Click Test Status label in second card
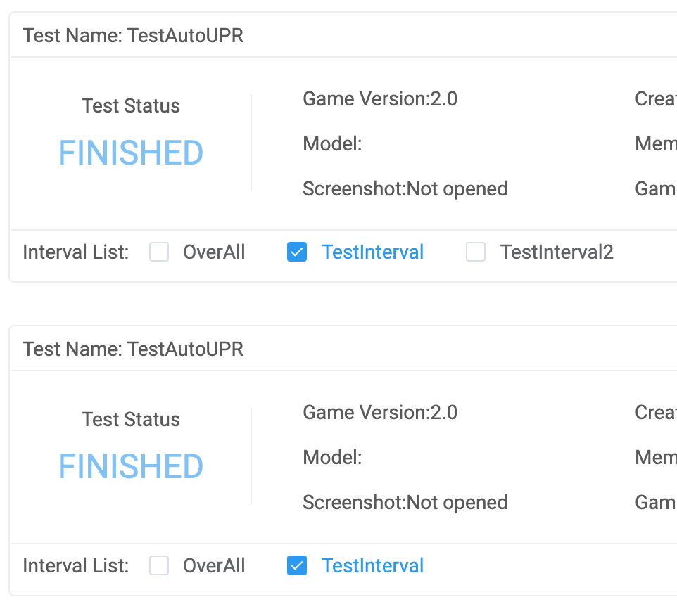 click(131, 420)
